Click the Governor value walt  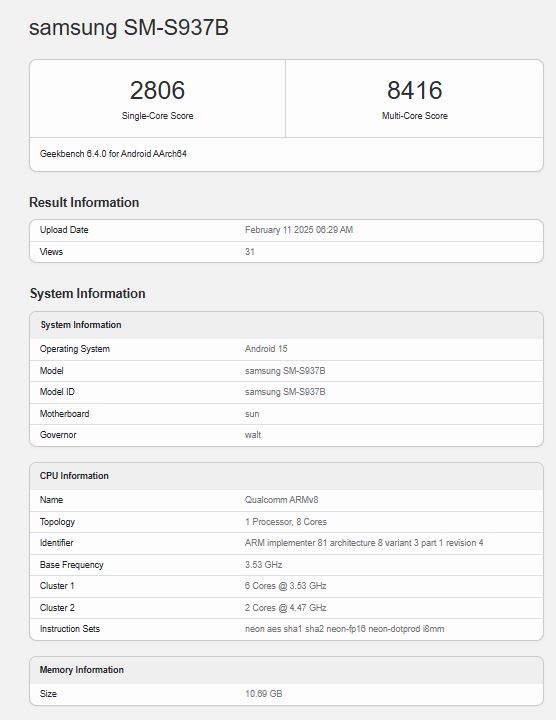click(x=253, y=435)
